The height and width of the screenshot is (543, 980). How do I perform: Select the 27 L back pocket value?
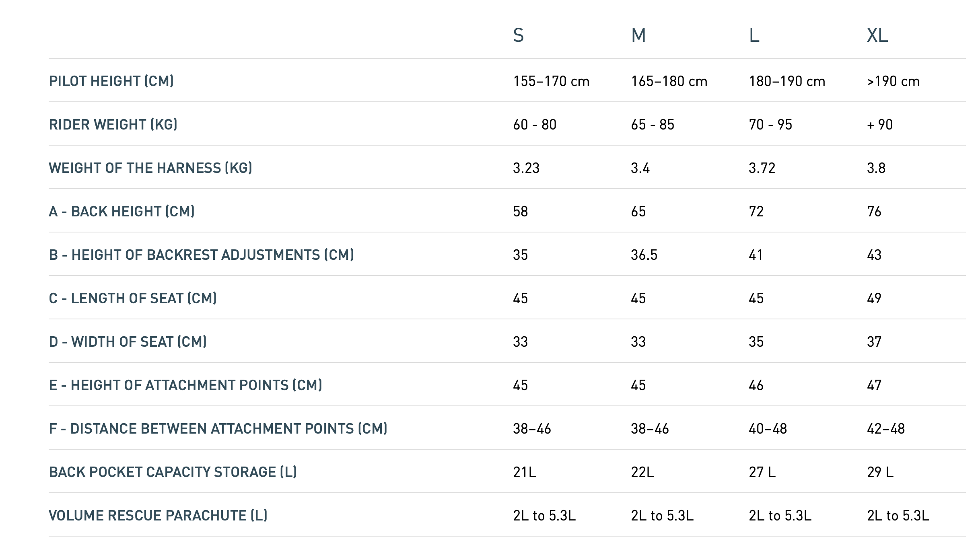(x=762, y=472)
